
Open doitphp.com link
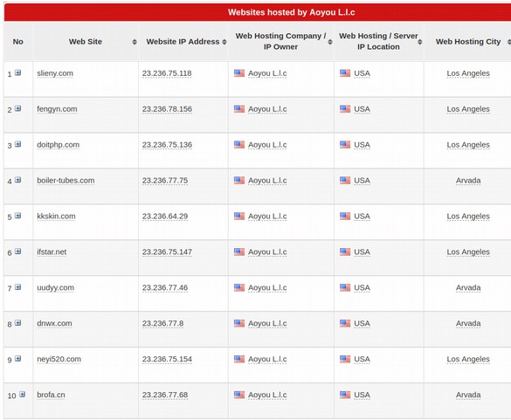click(58, 145)
